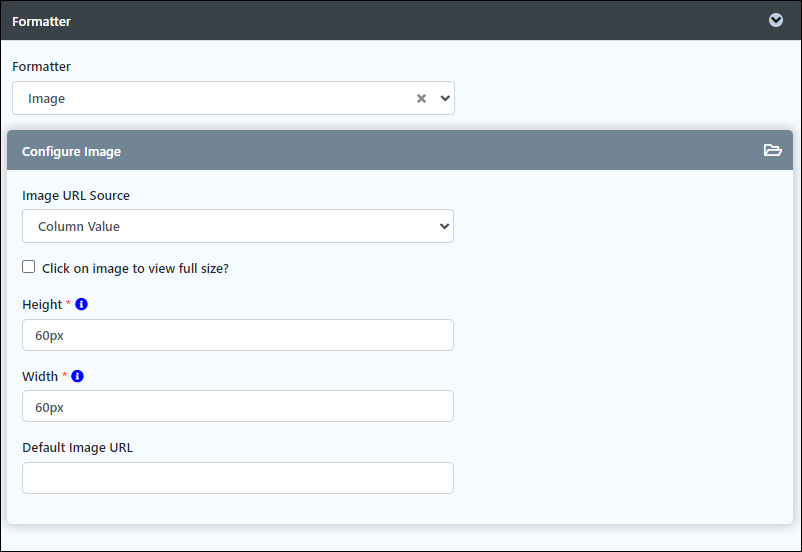Show info tooltip next to Width
Screen dimensions: 802x552
click(x=77, y=376)
